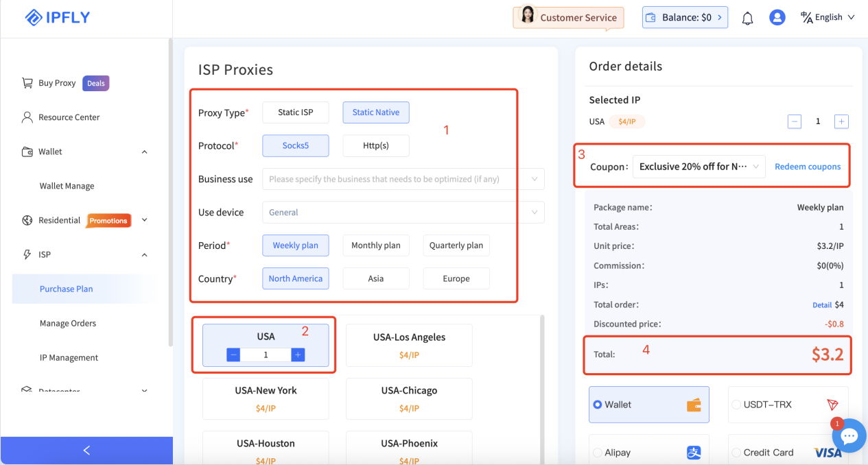Click the plus icon in USA card

(x=298, y=355)
